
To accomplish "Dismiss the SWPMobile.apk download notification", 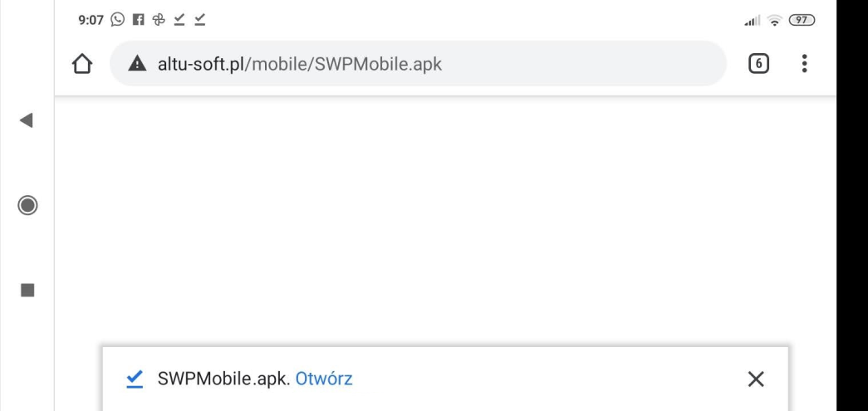I will [755, 379].
